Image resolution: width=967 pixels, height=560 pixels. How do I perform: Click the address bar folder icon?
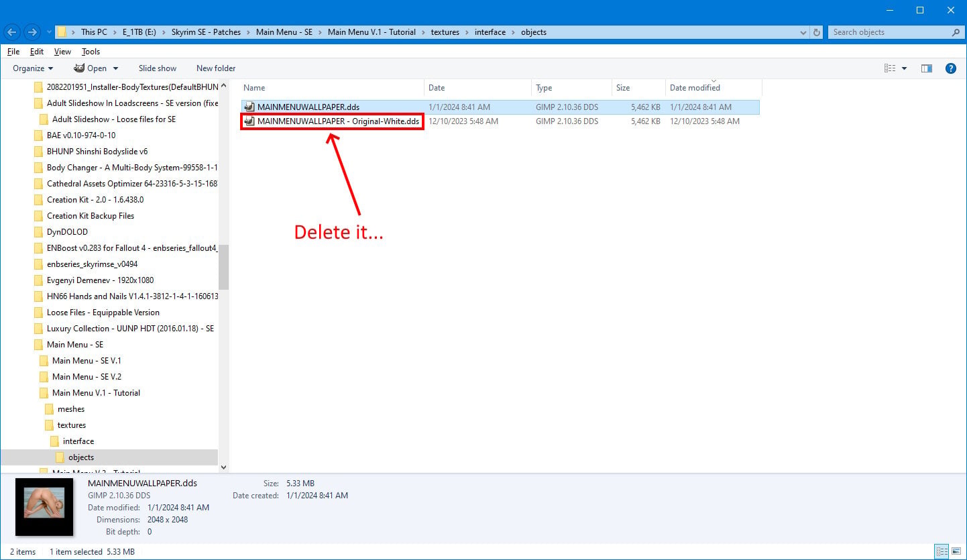[62, 32]
